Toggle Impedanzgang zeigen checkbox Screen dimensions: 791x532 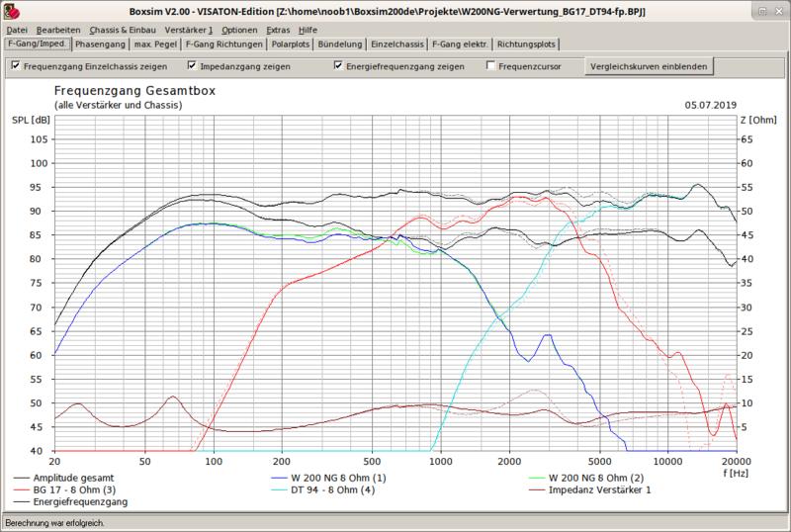[192, 65]
